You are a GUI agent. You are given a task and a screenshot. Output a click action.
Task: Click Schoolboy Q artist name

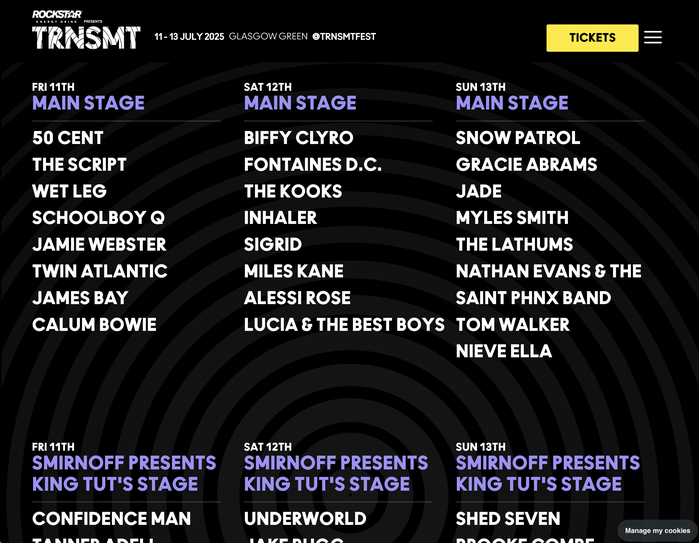click(98, 218)
